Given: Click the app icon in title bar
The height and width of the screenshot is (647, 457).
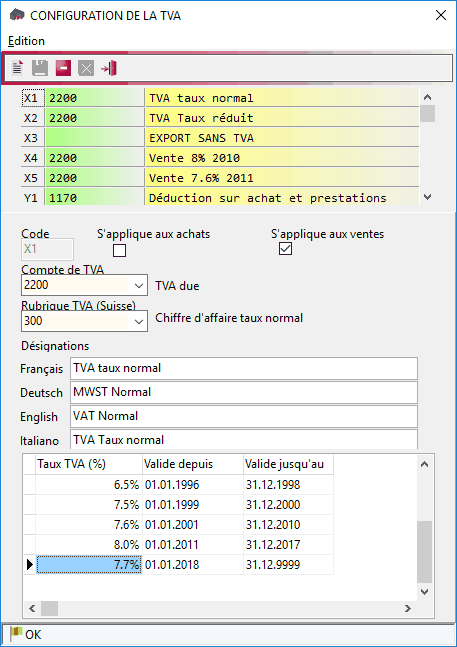Looking at the screenshot, I should pos(17,15).
